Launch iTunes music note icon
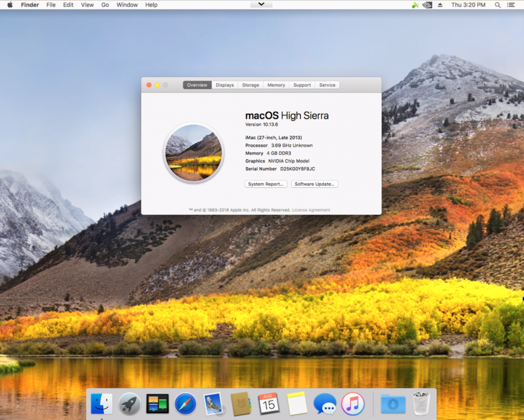The height and width of the screenshot is (420, 524). point(353,404)
